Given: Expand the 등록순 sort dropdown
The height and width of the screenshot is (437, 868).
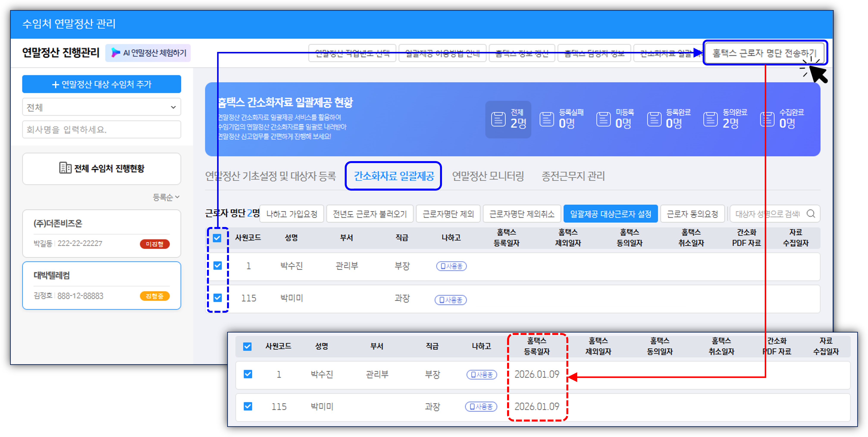Looking at the screenshot, I should pos(166,197).
